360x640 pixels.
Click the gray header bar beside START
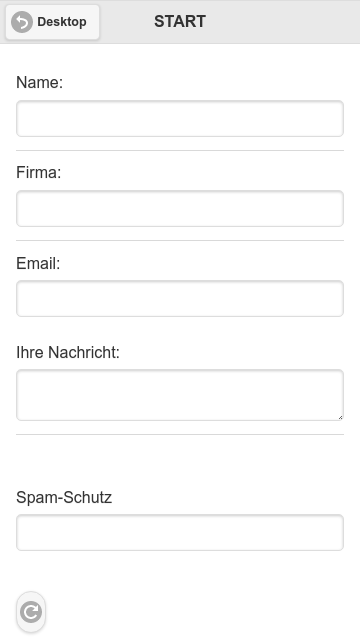pyautogui.click(x=282, y=22)
